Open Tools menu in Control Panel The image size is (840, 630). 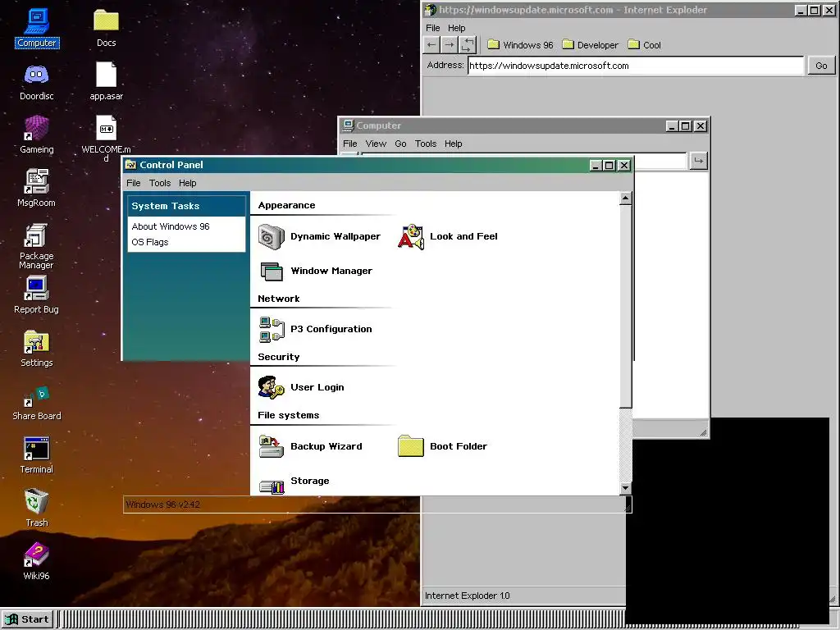click(x=160, y=183)
